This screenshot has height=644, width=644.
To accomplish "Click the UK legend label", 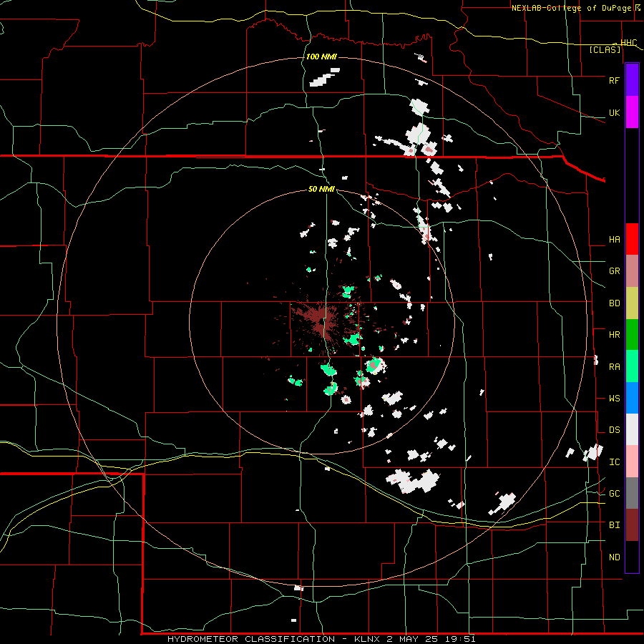I will tap(614, 112).
